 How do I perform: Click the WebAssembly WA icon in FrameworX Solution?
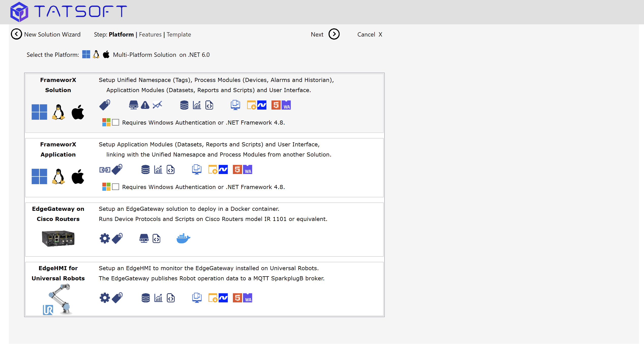pos(286,105)
